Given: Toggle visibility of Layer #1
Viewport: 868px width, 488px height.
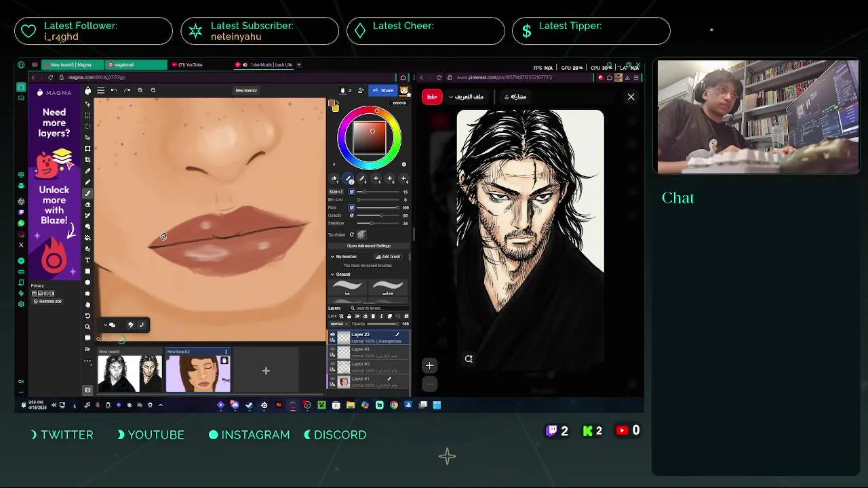Looking at the screenshot, I should pyautogui.click(x=332, y=379).
